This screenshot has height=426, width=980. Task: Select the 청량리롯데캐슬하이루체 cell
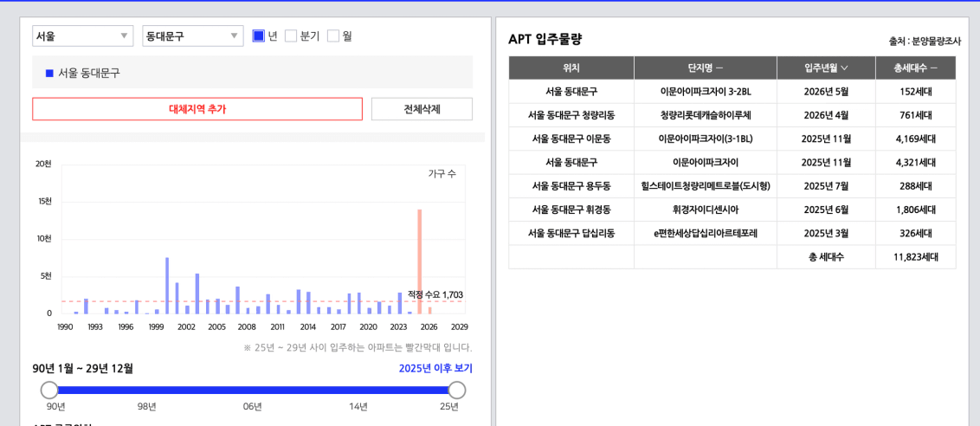(x=706, y=115)
